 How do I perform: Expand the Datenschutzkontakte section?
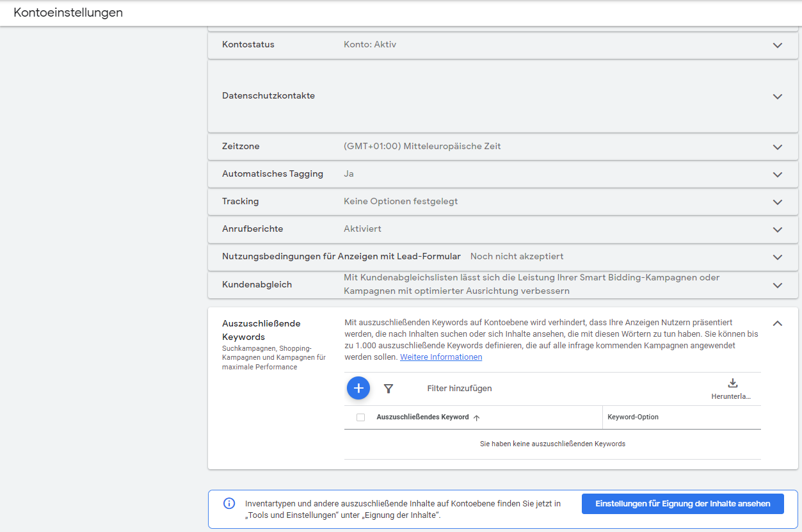pos(778,97)
